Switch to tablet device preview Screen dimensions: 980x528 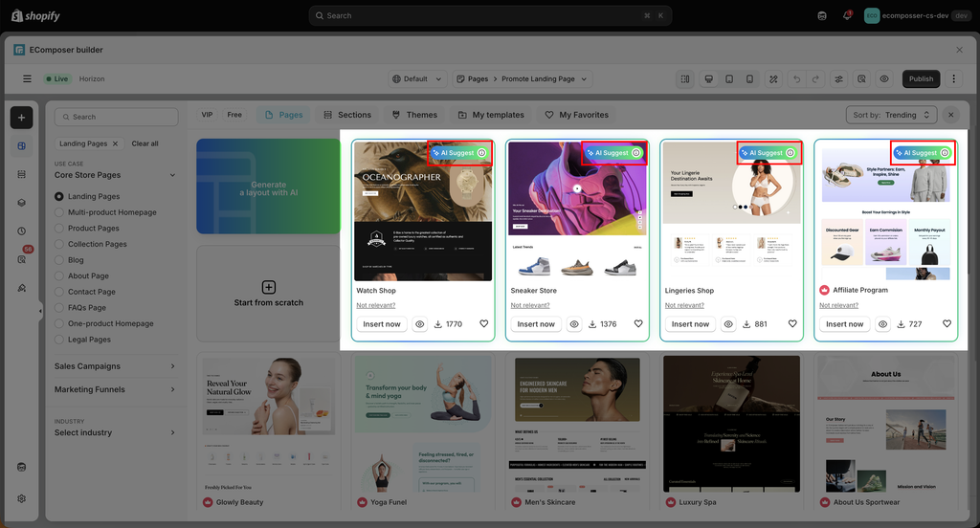point(728,79)
